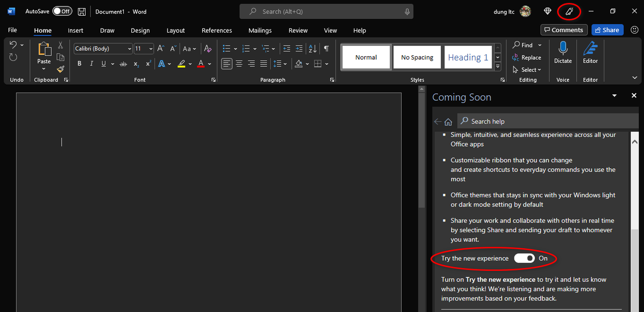
Task: Apply italic formatting
Action: (x=92, y=64)
